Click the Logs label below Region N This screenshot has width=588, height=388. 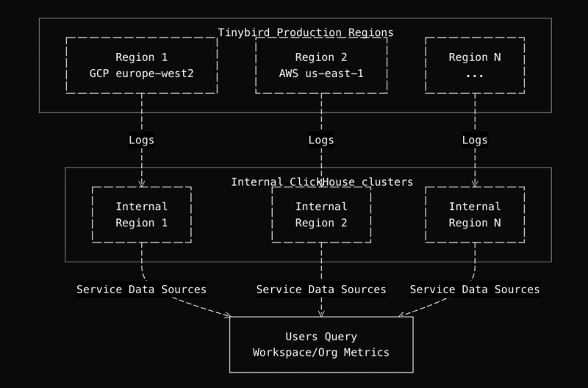click(474, 140)
